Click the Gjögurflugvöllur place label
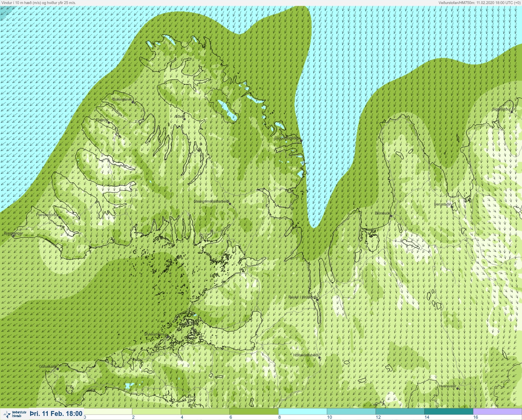This screenshot has width=522, height=420. [x=287, y=138]
